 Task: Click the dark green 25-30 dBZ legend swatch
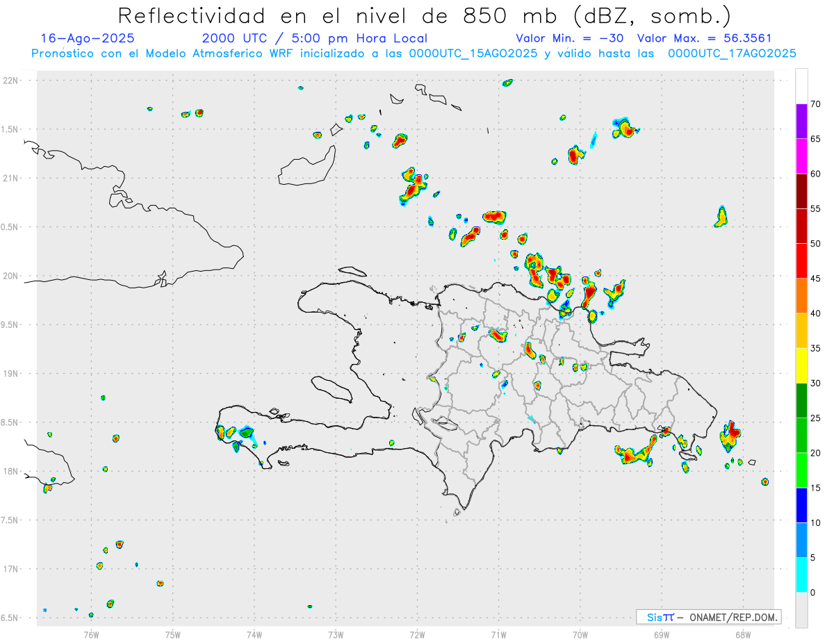point(801,400)
